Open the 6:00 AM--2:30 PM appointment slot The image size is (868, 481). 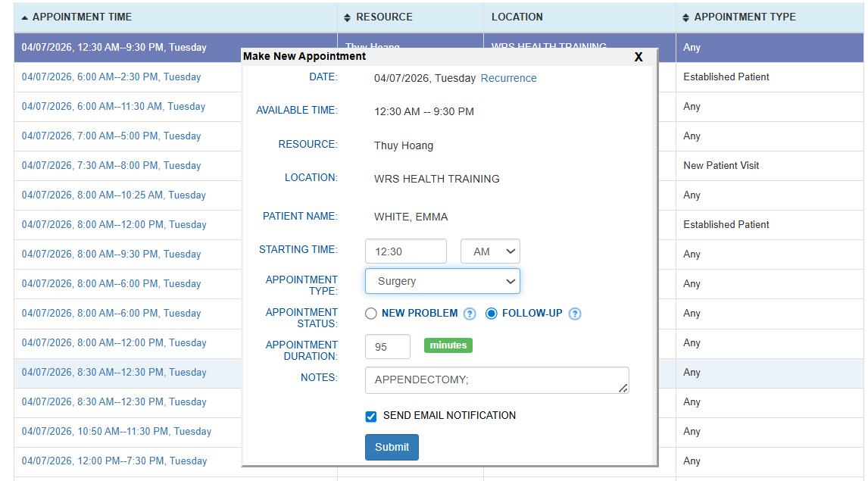pyautogui.click(x=111, y=77)
